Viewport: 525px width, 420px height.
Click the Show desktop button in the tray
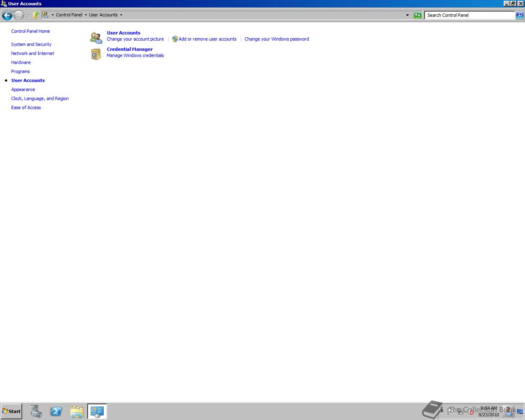click(520, 411)
